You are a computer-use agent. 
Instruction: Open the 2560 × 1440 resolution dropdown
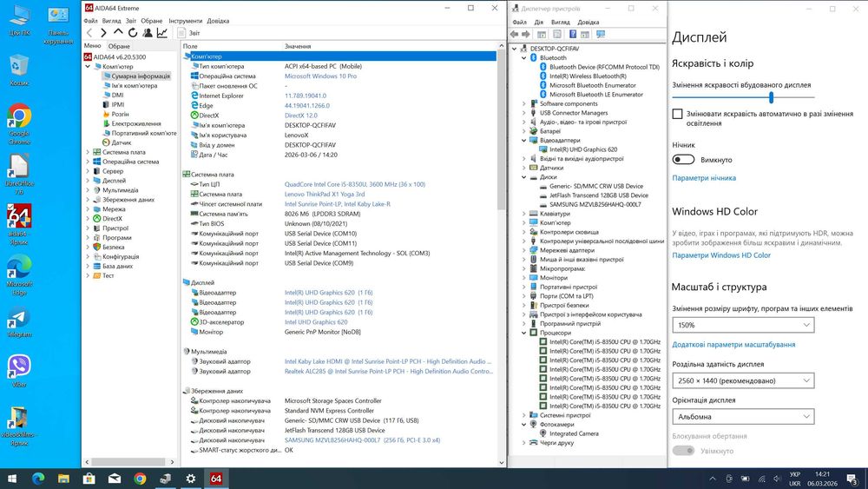[x=744, y=380]
